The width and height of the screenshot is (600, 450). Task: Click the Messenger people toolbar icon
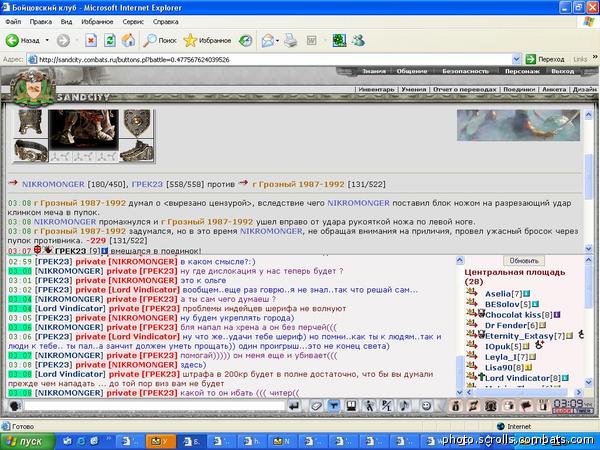point(359,40)
